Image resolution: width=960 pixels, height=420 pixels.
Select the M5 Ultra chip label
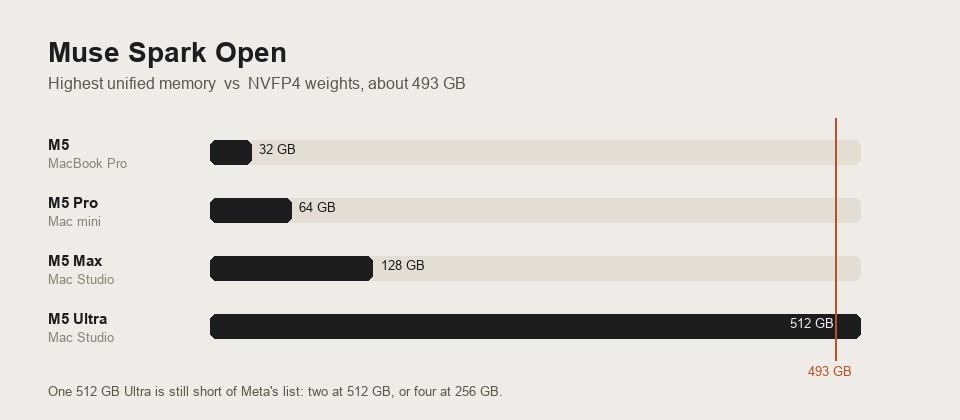click(x=78, y=319)
